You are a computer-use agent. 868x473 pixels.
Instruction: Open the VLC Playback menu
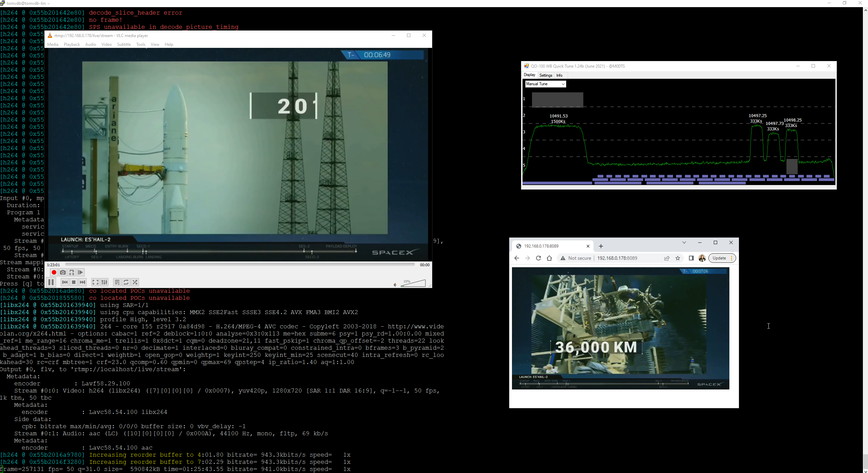coord(72,44)
